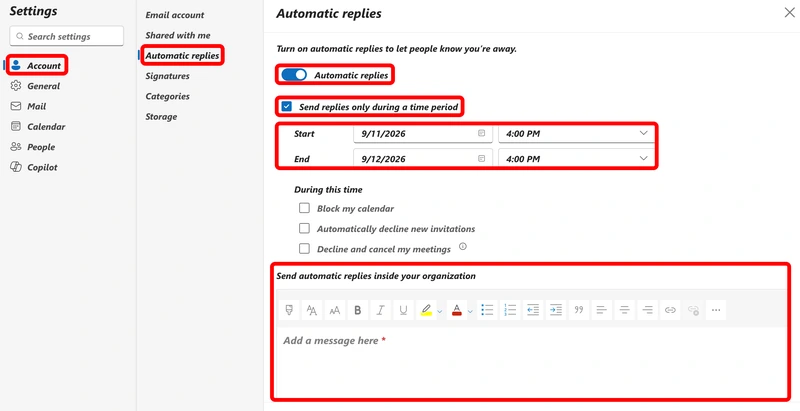The height and width of the screenshot is (411, 800).
Task: Toggle underline formatting
Action: tap(403, 310)
